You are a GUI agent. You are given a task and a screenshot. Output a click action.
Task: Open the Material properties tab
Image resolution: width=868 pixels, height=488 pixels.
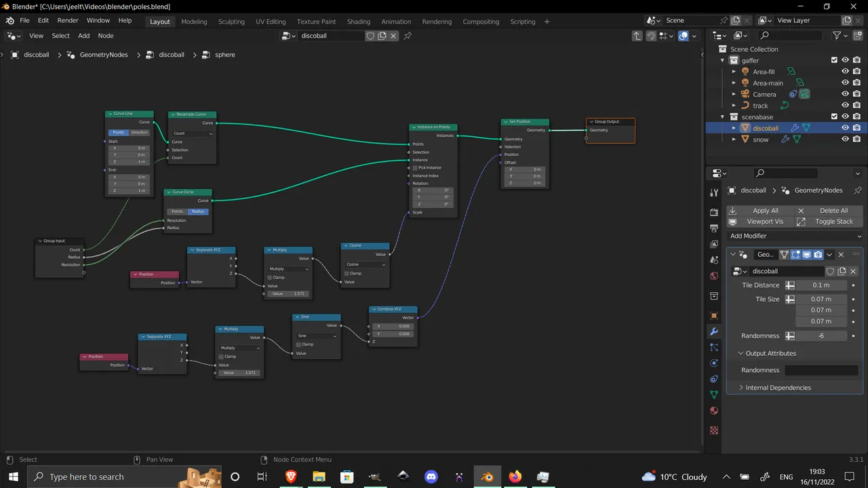tap(713, 411)
